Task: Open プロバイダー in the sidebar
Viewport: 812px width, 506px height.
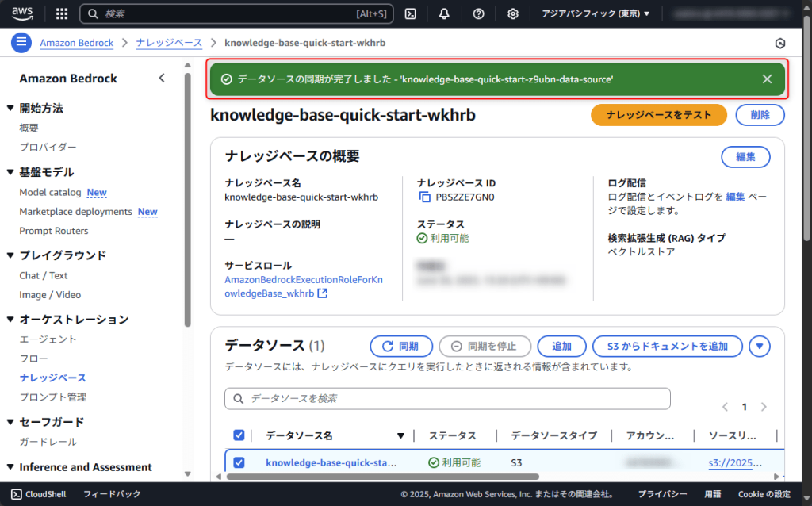Action: (x=48, y=147)
